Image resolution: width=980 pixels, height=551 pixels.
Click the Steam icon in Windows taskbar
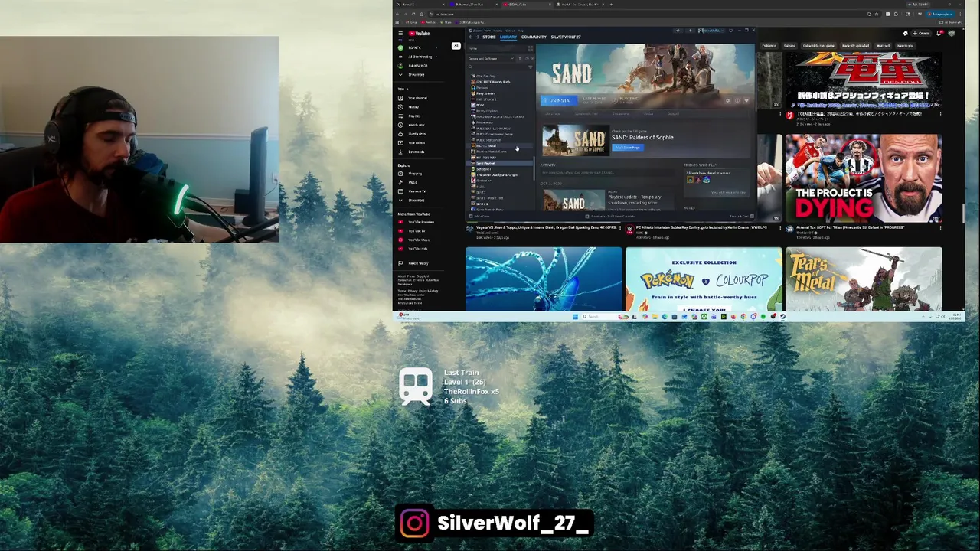[782, 317]
